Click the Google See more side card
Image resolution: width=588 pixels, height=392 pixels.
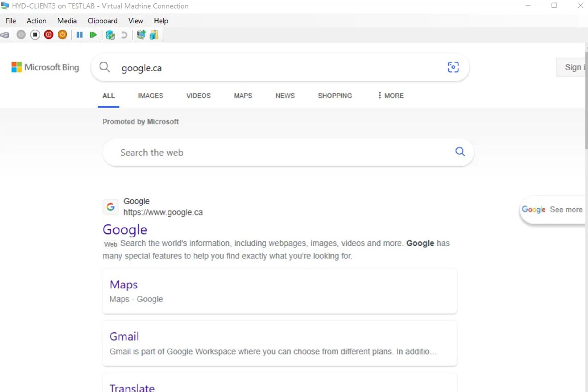point(552,210)
